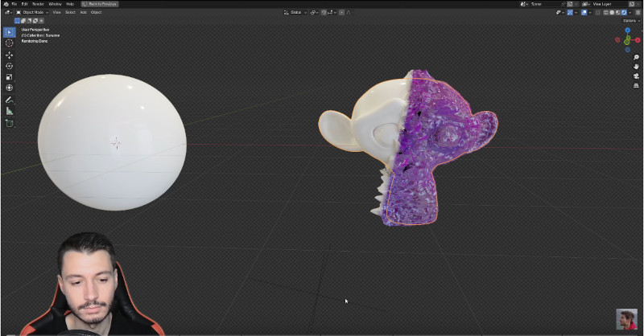
Task: Open the overlays options dropdown arrow
Action: pyautogui.click(x=590, y=12)
